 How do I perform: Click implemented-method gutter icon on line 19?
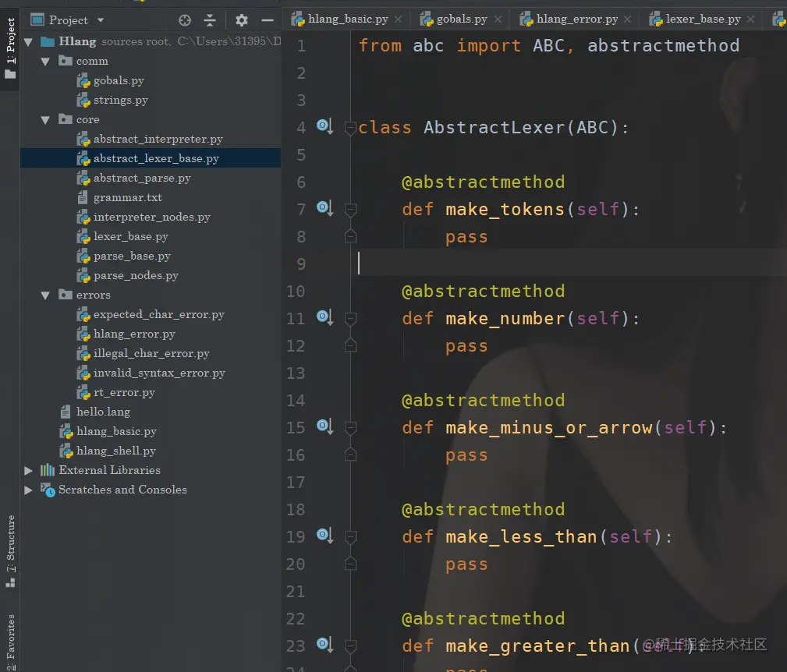[324, 536]
